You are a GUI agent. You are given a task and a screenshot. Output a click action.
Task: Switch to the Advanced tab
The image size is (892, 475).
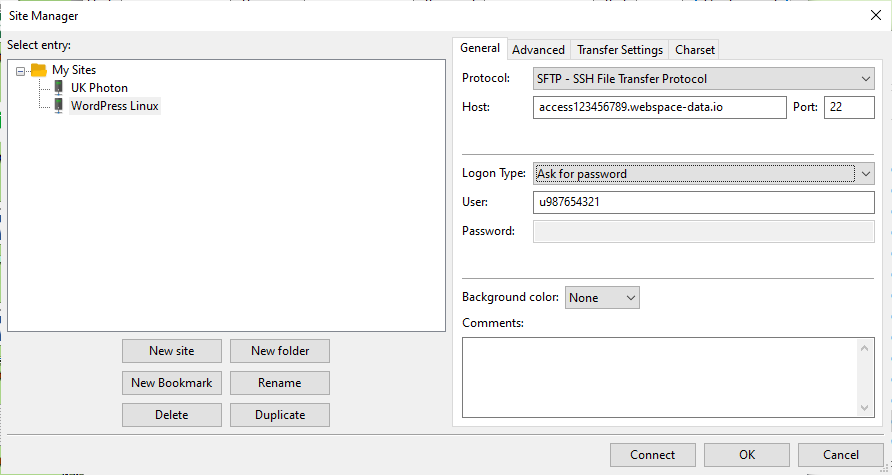point(538,50)
